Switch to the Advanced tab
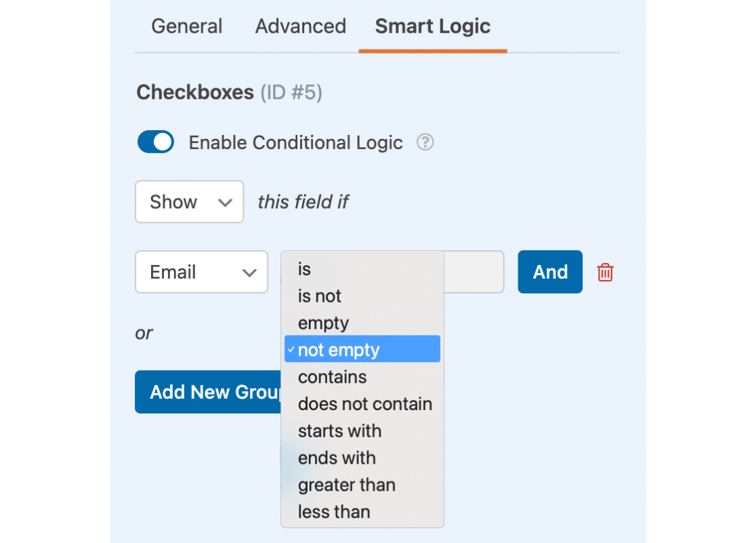Screen dimensions: 756x543 [x=300, y=26]
